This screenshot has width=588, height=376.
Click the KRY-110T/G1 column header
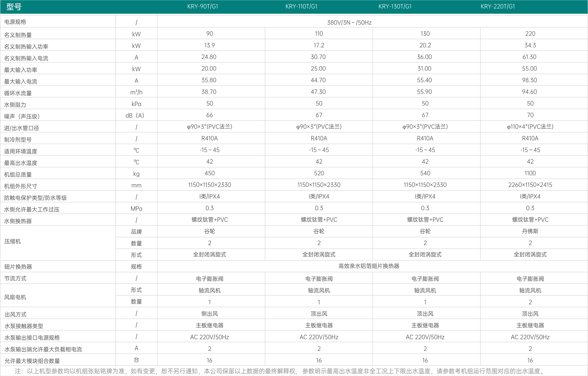301,7
